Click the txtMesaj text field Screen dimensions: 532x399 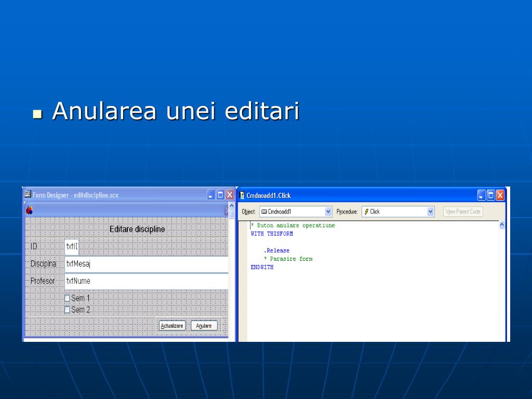[146, 264]
